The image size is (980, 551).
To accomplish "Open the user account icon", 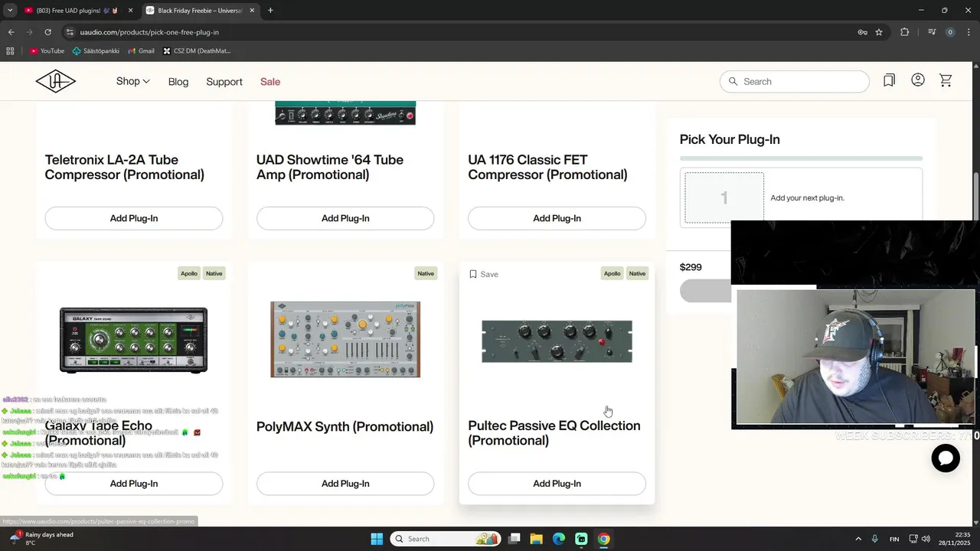I will click(x=918, y=80).
